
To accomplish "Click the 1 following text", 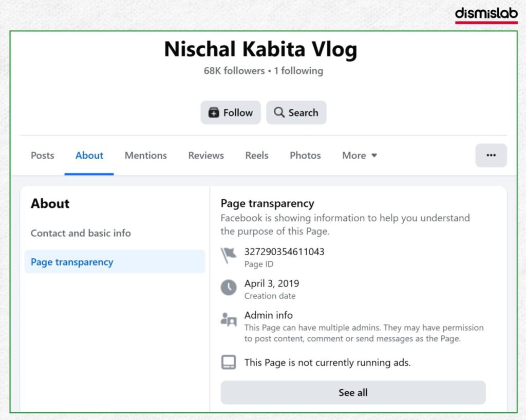I will coord(298,71).
